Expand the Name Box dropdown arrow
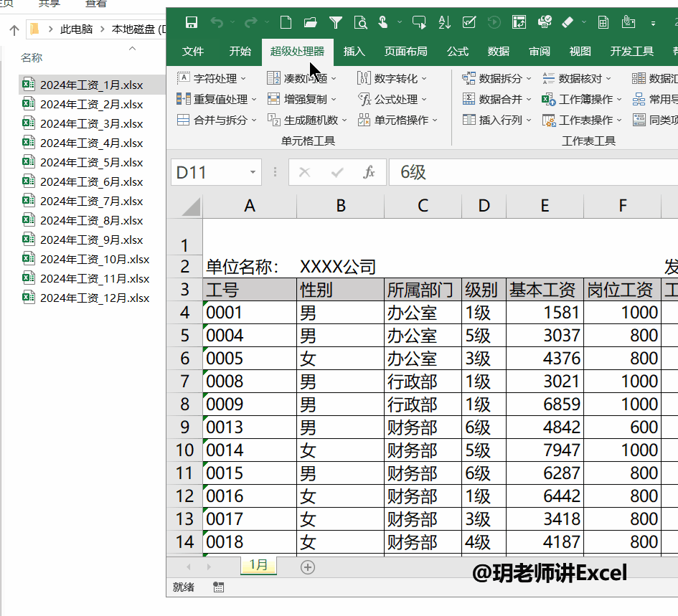The image size is (678, 616). coord(253,173)
